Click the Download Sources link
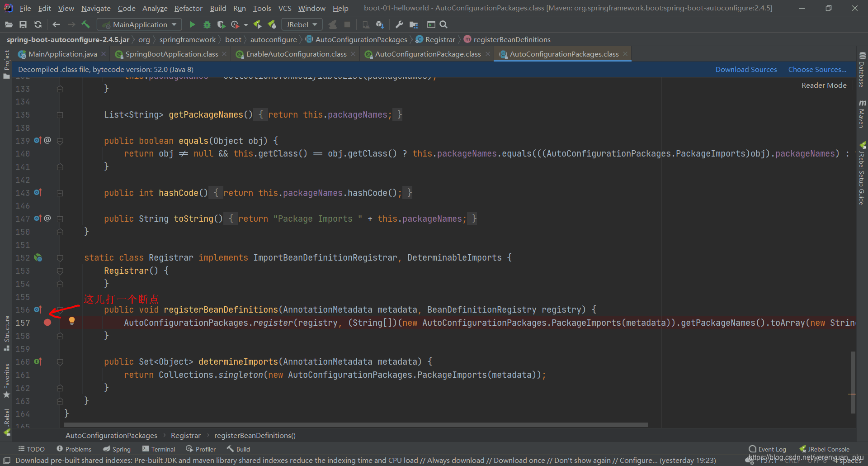This screenshot has height=466, width=868. [x=746, y=69]
